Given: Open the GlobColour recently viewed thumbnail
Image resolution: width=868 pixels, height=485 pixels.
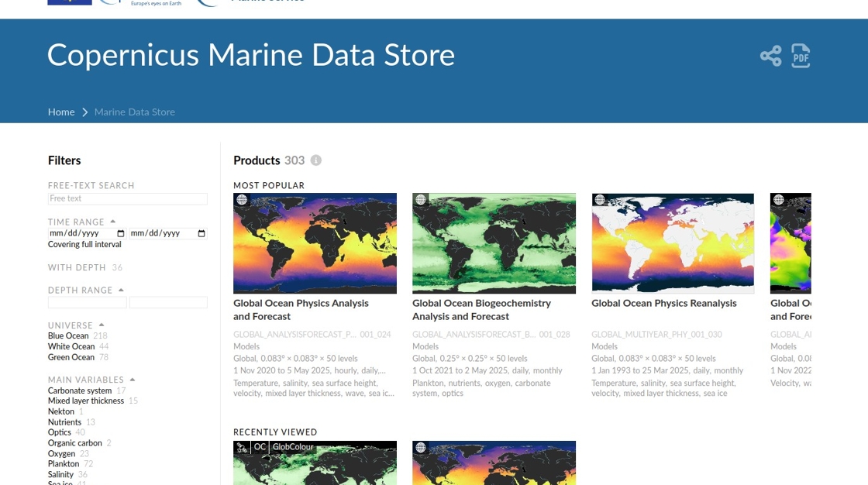Looking at the screenshot, I should coord(315,463).
